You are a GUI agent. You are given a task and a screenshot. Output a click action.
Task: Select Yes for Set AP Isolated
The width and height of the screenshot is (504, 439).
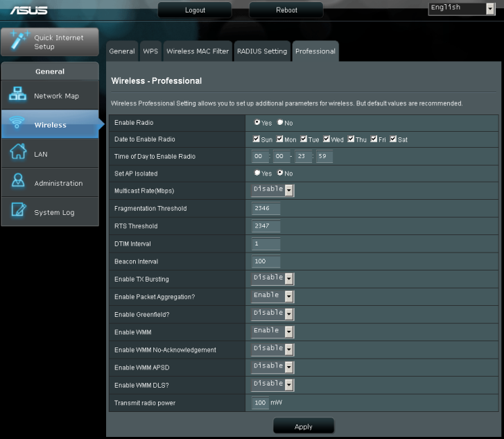point(257,173)
